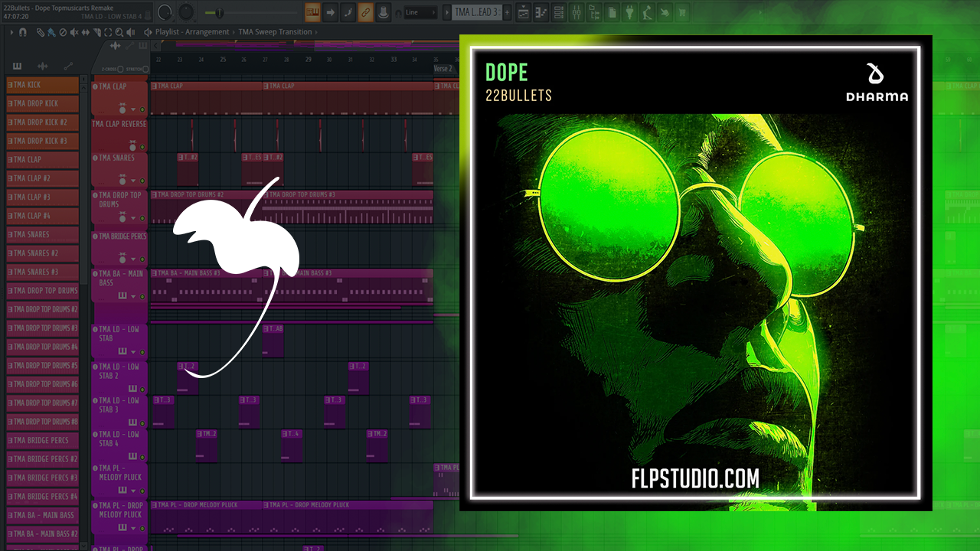The height and width of the screenshot is (551, 980).
Task: Select the magnet snap icon in playlist
Action: click(22, 32)
